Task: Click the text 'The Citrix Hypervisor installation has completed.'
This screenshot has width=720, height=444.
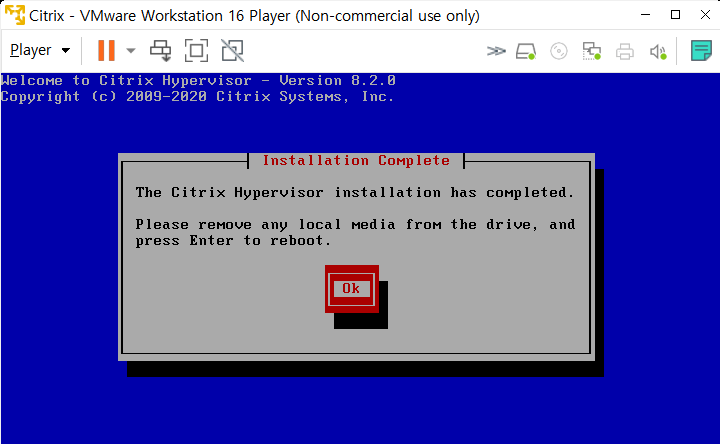Action: click(355, 192)
